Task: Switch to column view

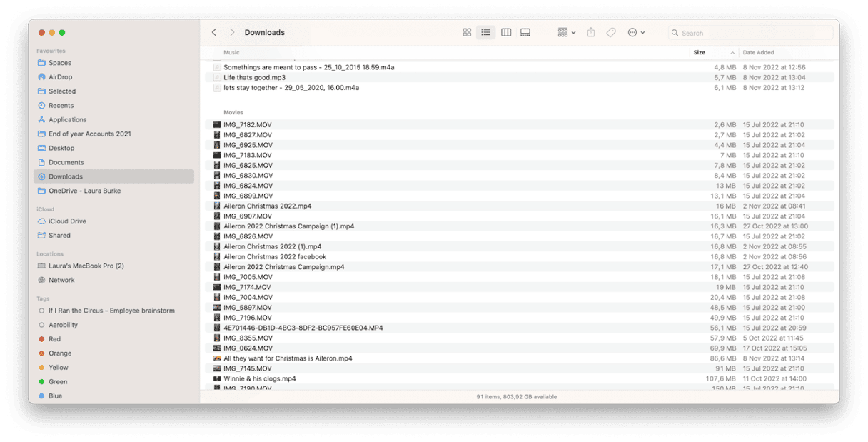Action: (x=506, y=32)
